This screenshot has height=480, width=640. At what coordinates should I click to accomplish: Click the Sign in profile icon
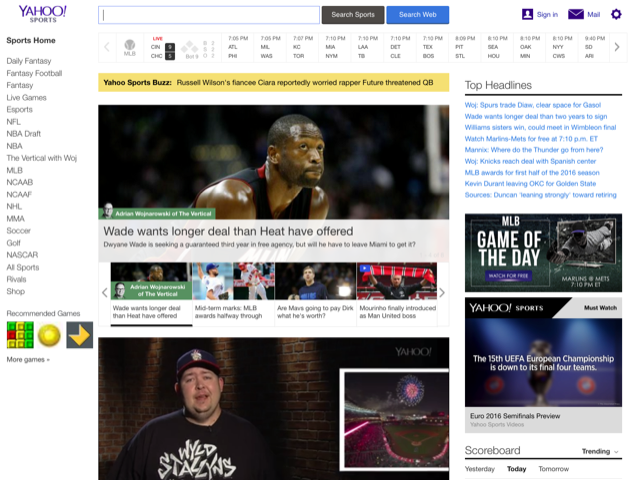click(527, 15)
